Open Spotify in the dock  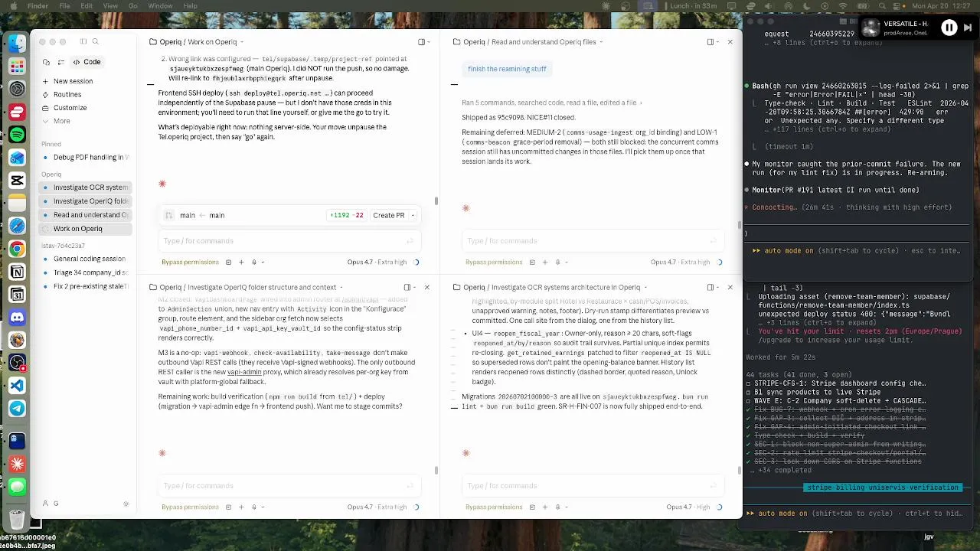[17, 135]
